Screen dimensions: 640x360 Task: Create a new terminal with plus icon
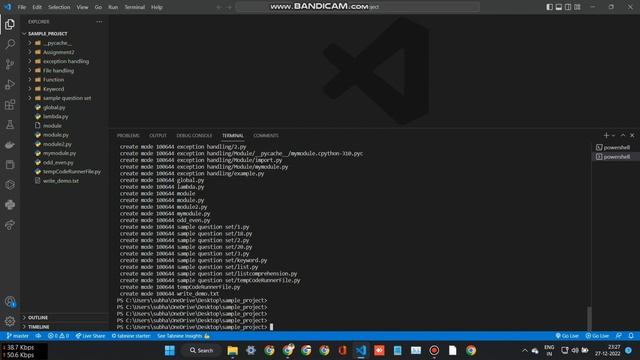click(606, 136)
